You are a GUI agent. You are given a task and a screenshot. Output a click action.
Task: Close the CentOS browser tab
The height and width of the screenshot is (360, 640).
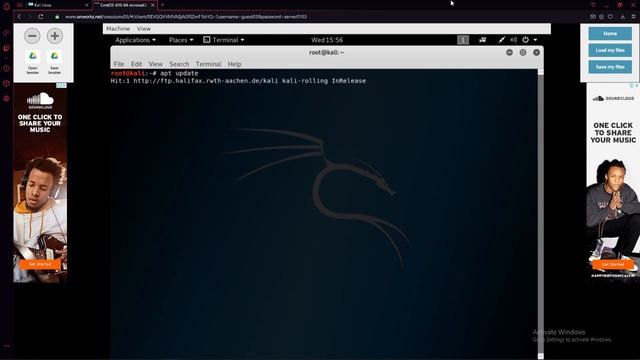coord(153,5)
